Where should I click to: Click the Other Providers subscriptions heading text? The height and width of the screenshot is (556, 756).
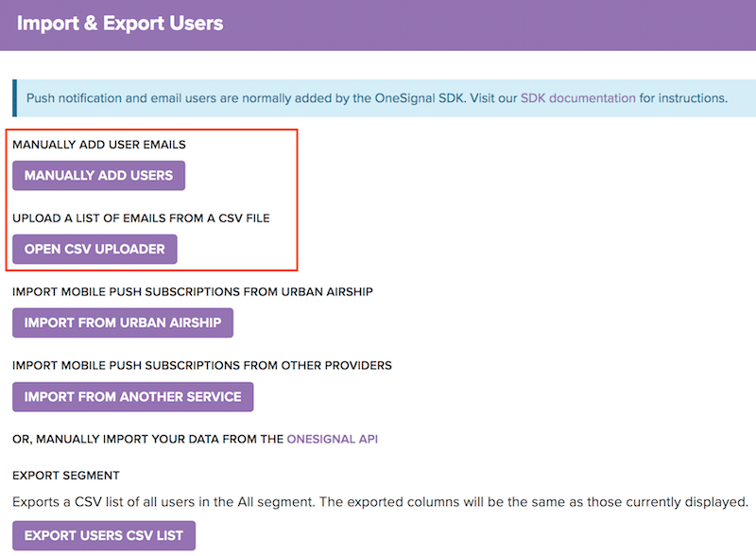202,365
